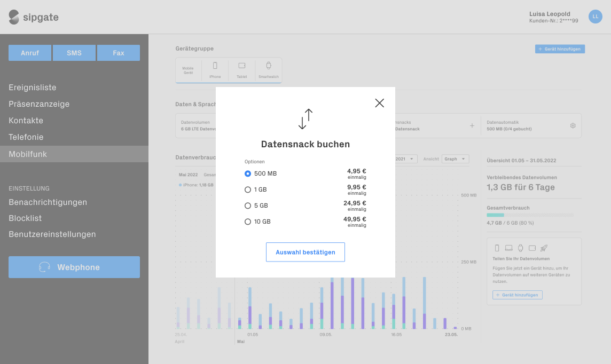Click '1,3 GB für 6 Tage' text
611x364 pixels.
521,187
